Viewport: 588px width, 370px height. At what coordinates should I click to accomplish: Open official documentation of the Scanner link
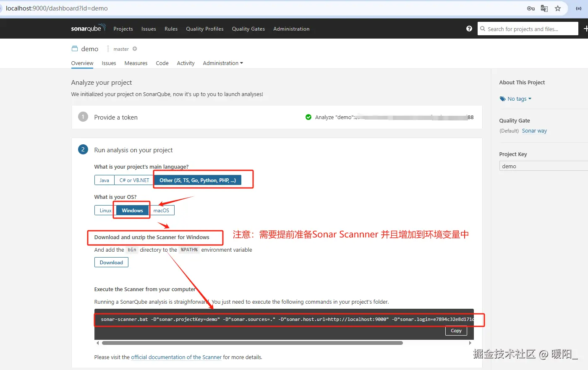click(x=176, y=357)
